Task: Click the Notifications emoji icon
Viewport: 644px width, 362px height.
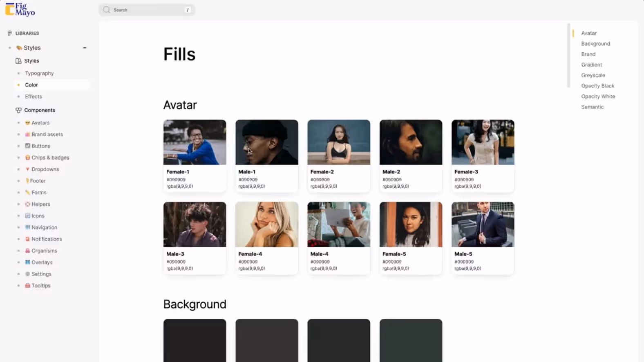Action: [x=27, y=239]
